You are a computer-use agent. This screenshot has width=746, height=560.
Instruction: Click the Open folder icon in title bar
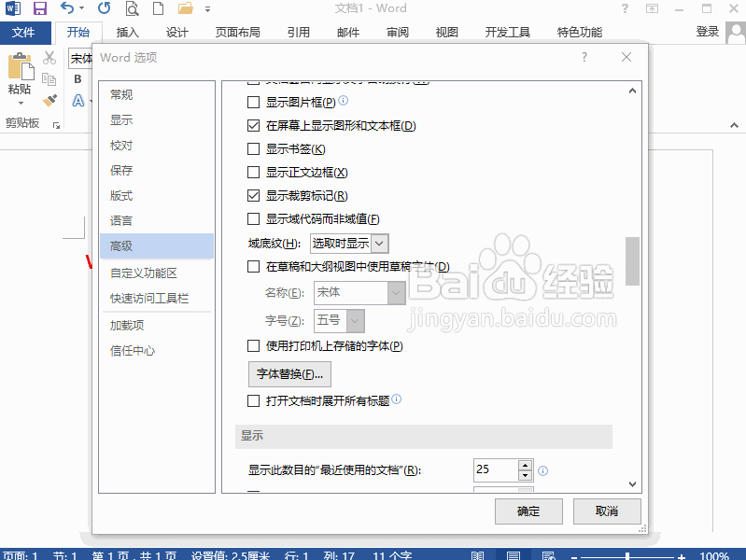(x=185, y=8)
